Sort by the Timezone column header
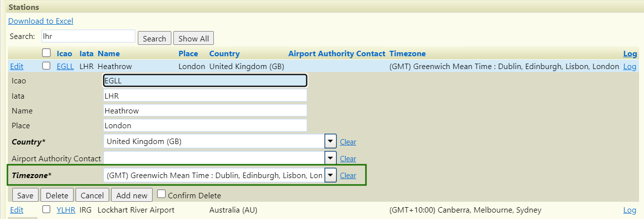This screenshot has height=219, width=644. [x=407, y=53]
